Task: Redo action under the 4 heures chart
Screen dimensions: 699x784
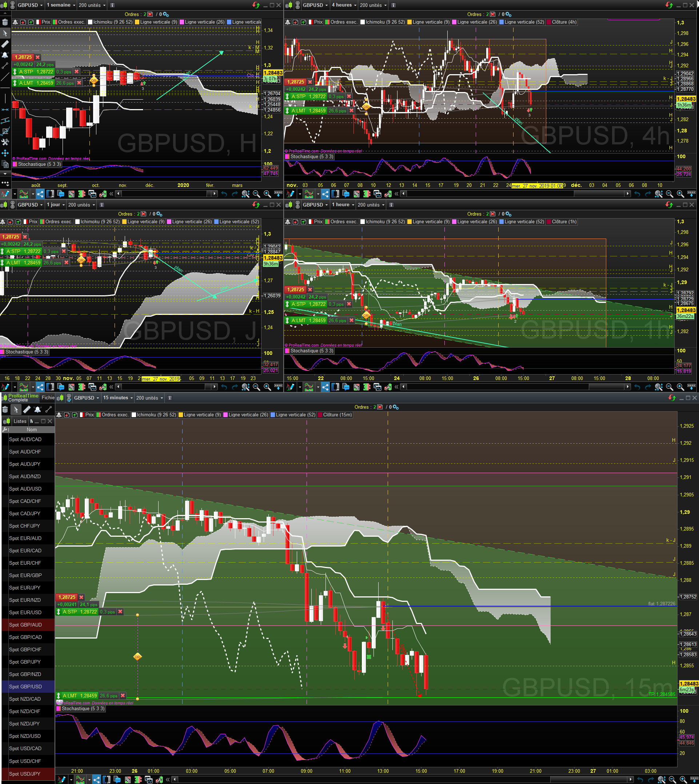Action: [x=648, y=194]
